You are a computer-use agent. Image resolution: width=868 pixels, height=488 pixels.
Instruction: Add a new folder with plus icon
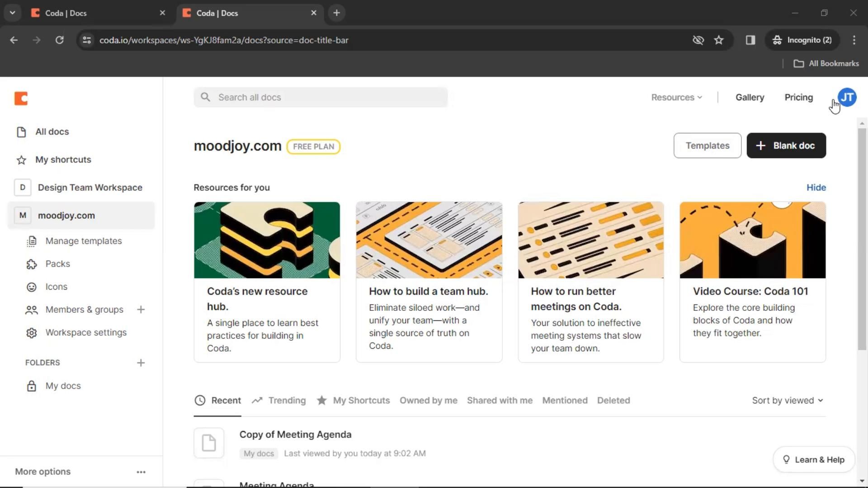141,363
